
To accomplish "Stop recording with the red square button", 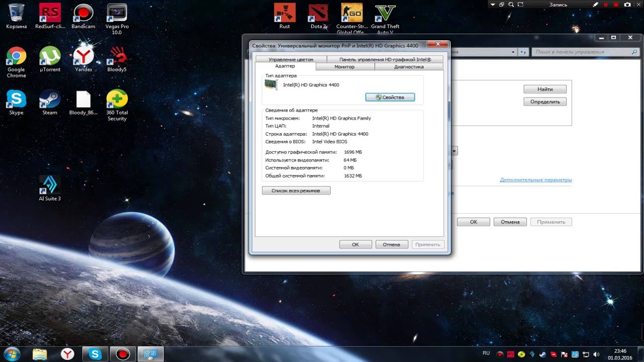I will coord(615,5).
